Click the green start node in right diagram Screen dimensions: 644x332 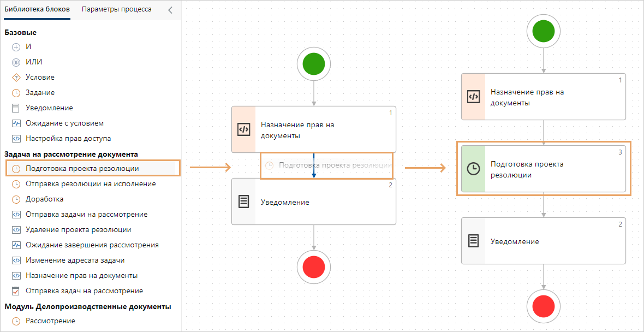coord(543,32)
